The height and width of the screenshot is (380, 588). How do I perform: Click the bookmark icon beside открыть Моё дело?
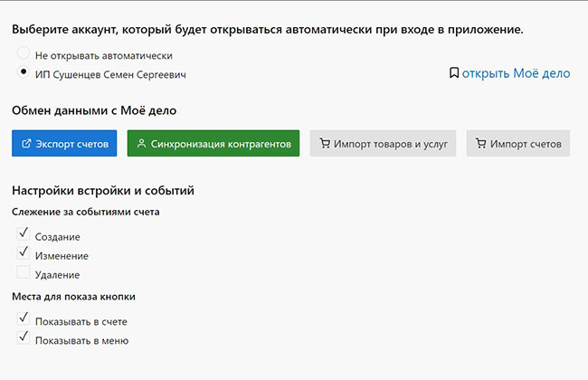(454, 73)
